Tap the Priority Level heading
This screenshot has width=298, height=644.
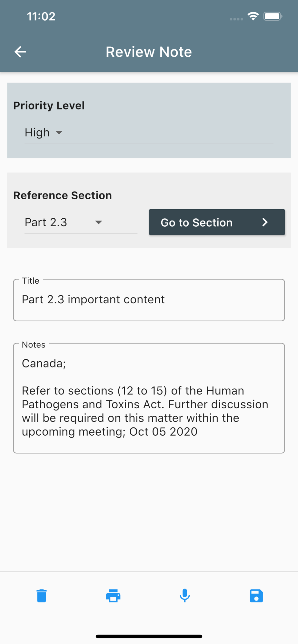tap(49, 106)
